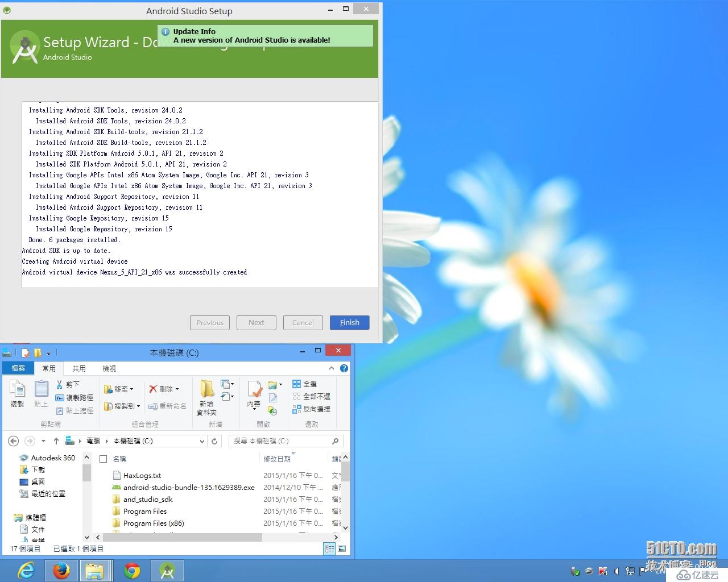This screenshot has width=728, height=582.
Task: Switch to large icons view in status bar
Action: (341, 549)
